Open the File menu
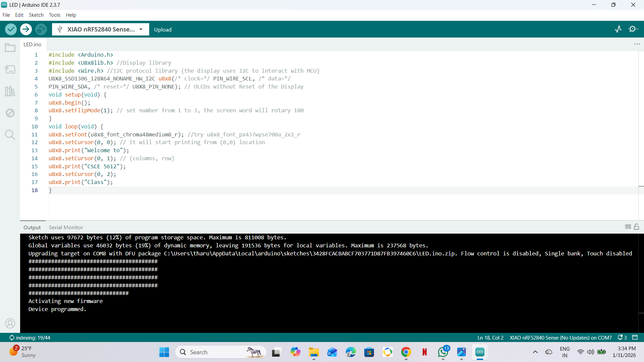This screenshot has height=362, width=644. click(6, 15)
